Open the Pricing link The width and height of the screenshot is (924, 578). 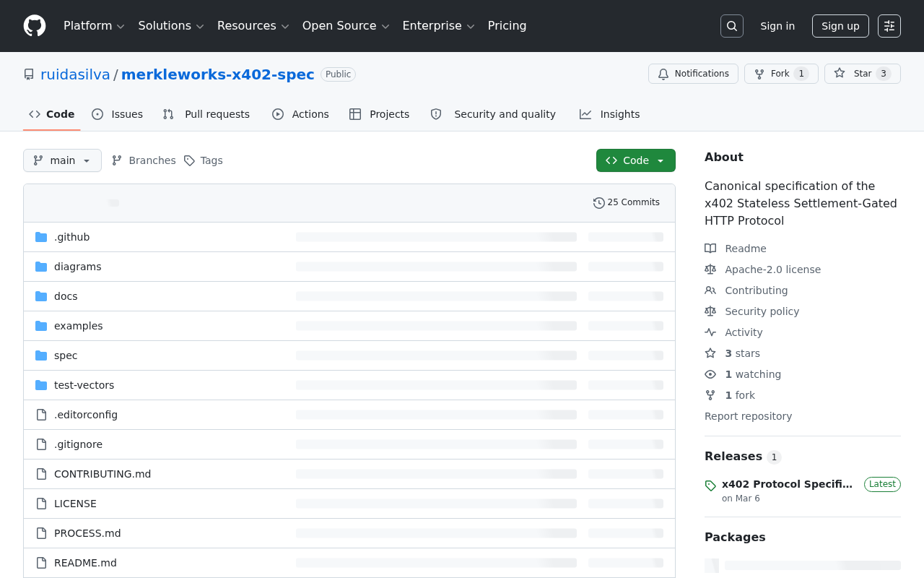coord(507,26)
